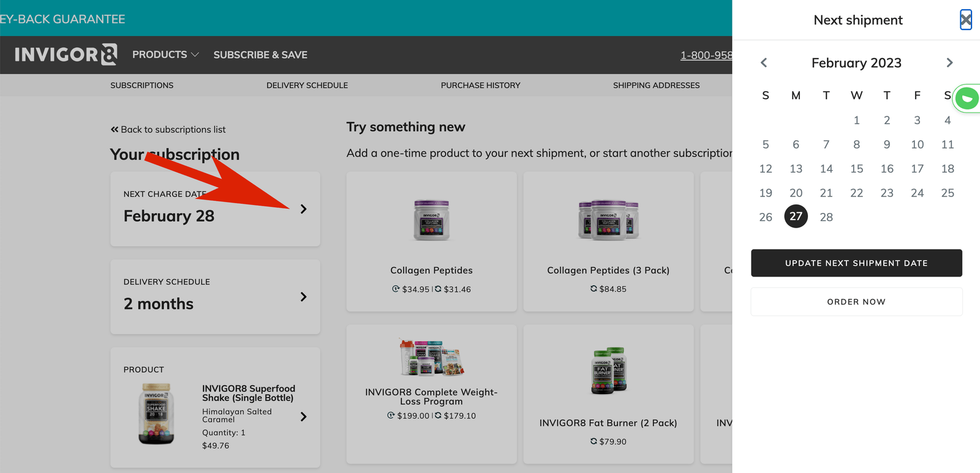Pick February 15 in the calendar
980x473 pixels.
click(856, 169)
